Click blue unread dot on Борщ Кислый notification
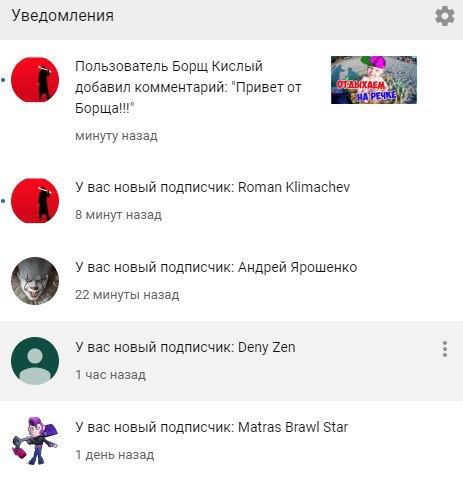 pyautogui.click(x=3, y=80)
